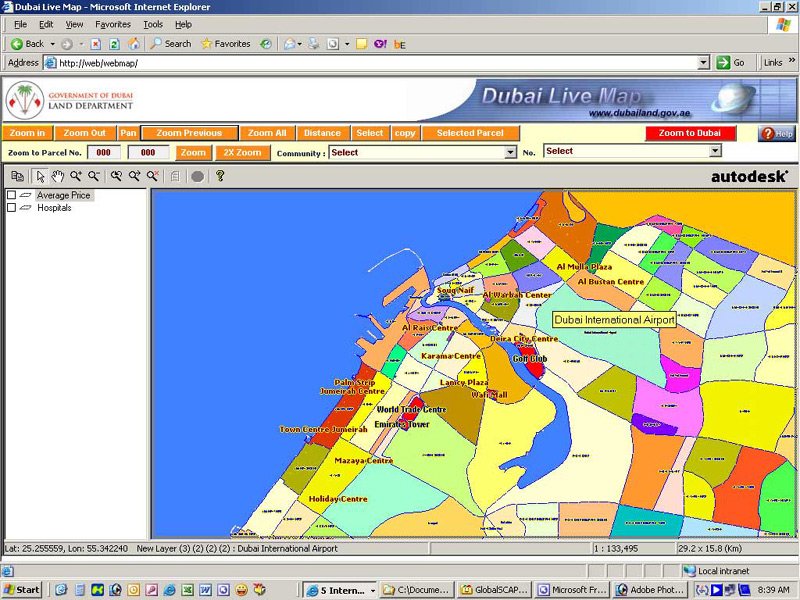Open the No. Select dropdown
Viewport: 800px width, 600px height.
(715, 151)
